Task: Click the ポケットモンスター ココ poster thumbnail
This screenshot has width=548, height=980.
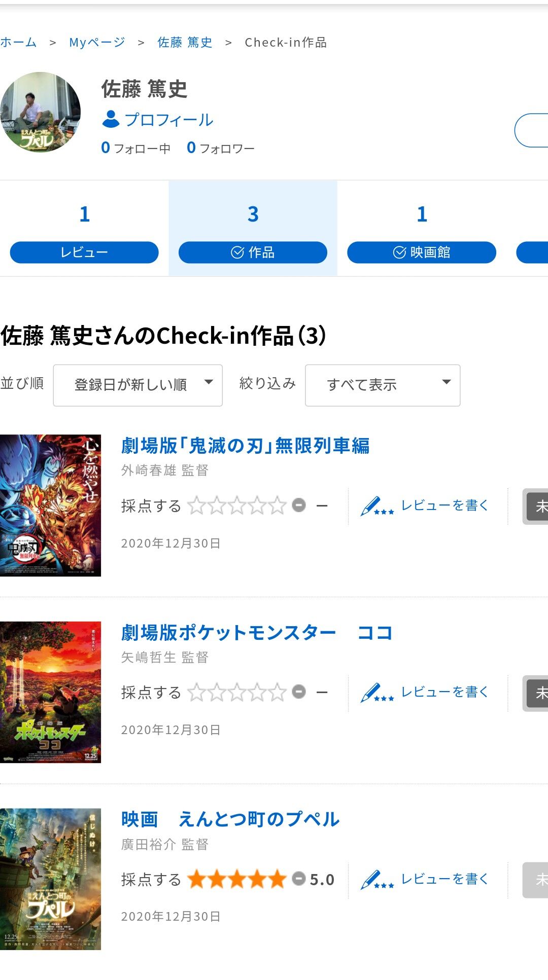Action: click(x=50, y=692)
